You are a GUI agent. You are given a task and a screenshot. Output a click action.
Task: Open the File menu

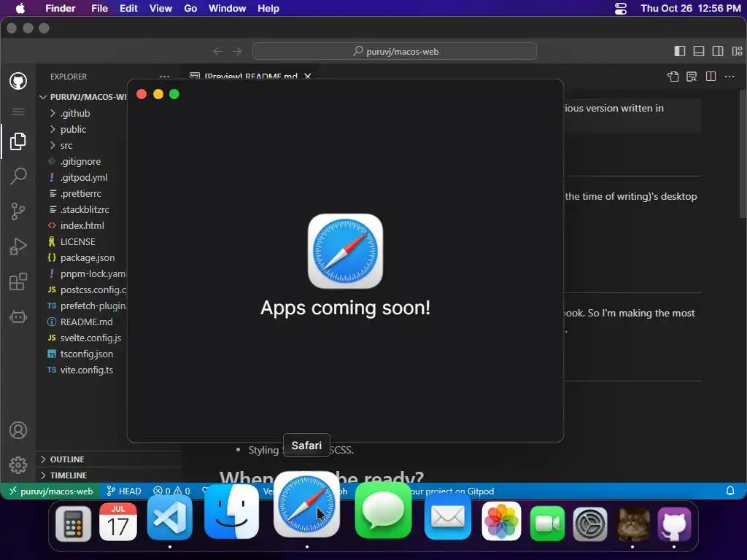(x=99, y=8)
